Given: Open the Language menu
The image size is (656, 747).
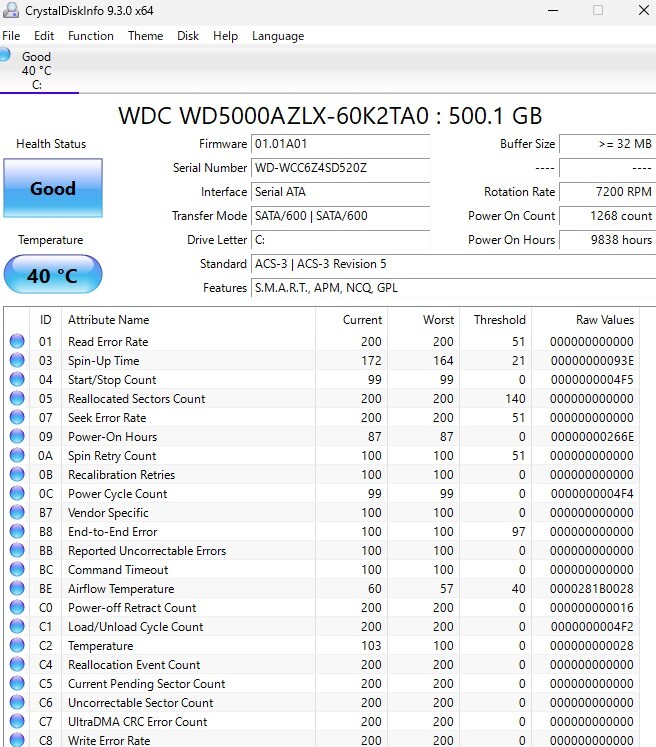Looking at the screenshot, I should (278, 36).
